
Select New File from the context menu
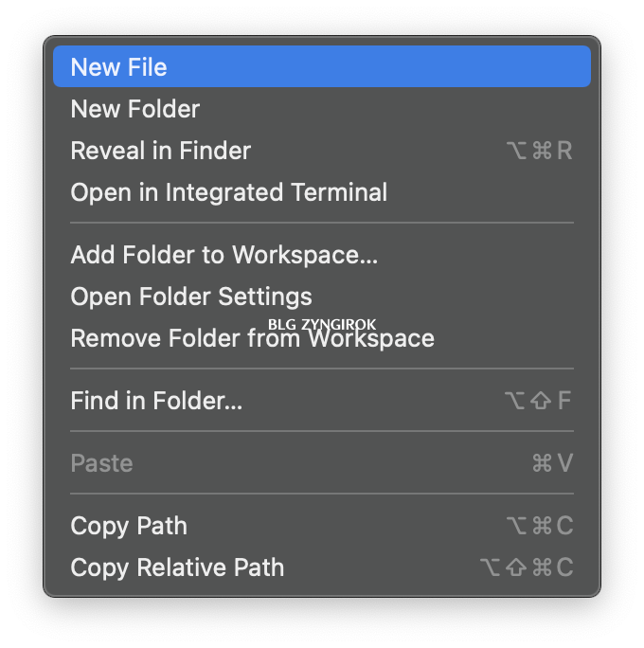322,66
